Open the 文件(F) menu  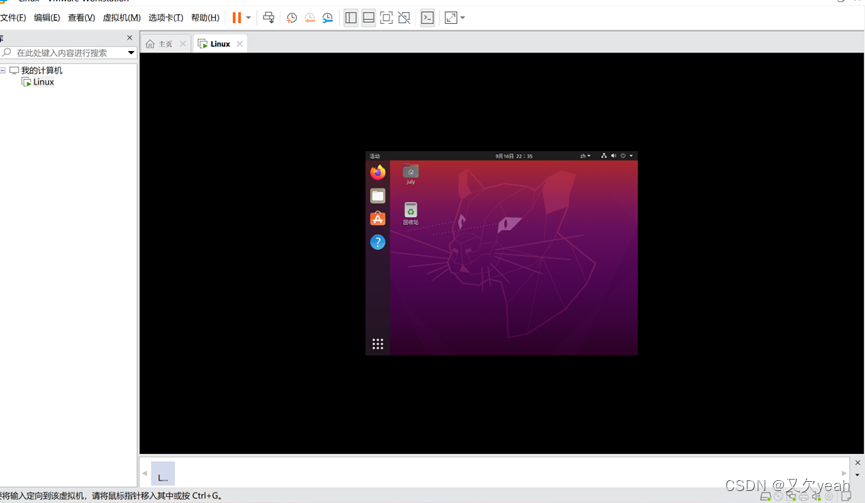pyautogui.click(x=13, y=18)
